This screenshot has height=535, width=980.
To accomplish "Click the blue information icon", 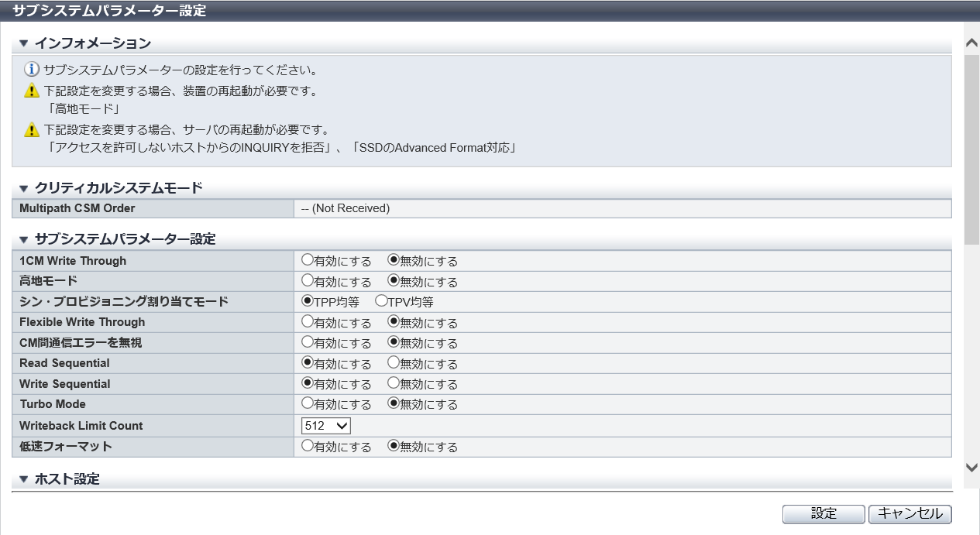I will (x=32, y=70).
